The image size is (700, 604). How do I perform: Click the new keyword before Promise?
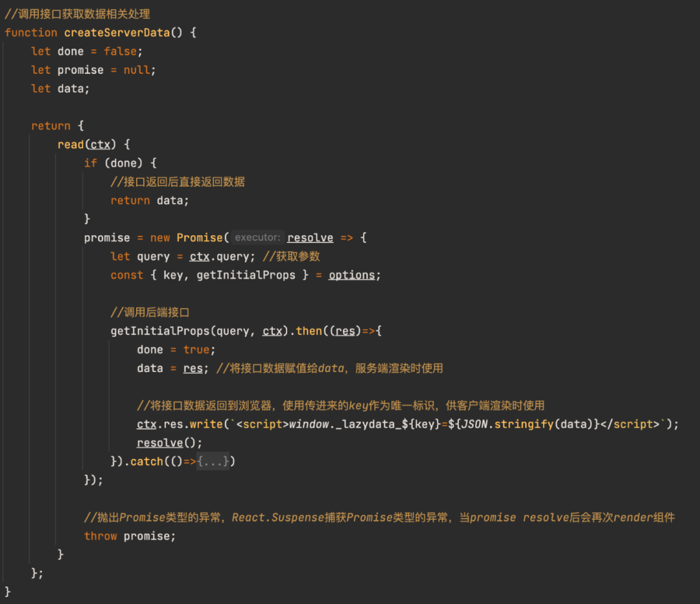click(160, 237)
